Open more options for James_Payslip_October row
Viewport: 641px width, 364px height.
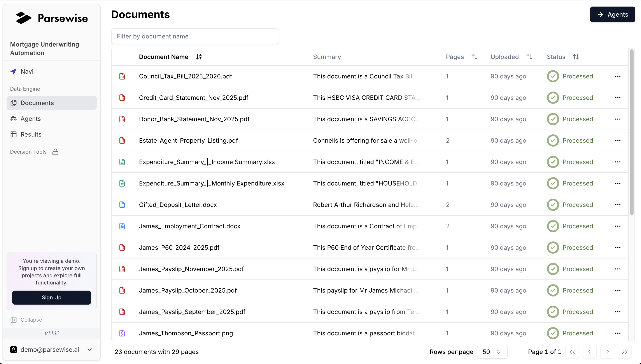(x=617, y=291)
